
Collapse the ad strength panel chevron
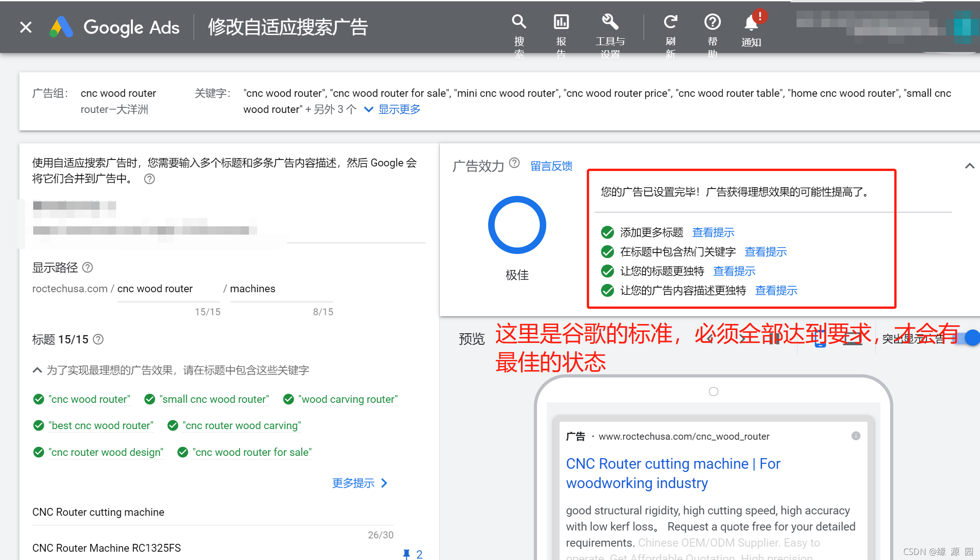(969, 166)
